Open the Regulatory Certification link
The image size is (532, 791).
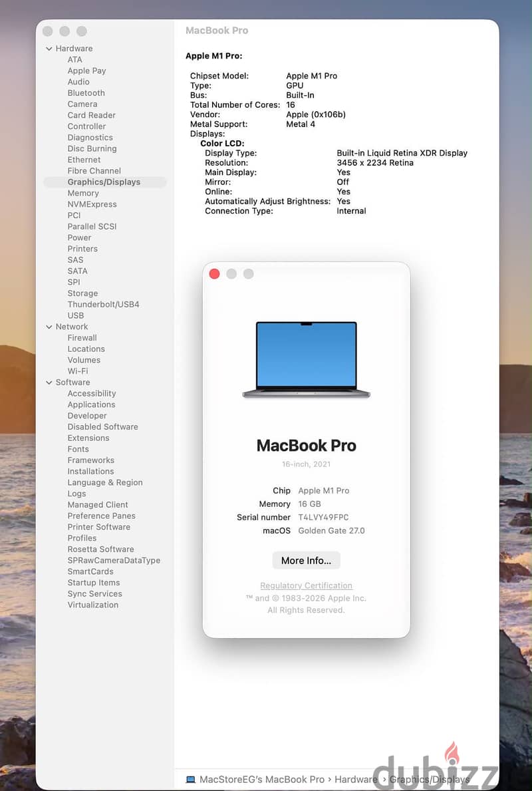pyautogui.click(x=306, y=585)
